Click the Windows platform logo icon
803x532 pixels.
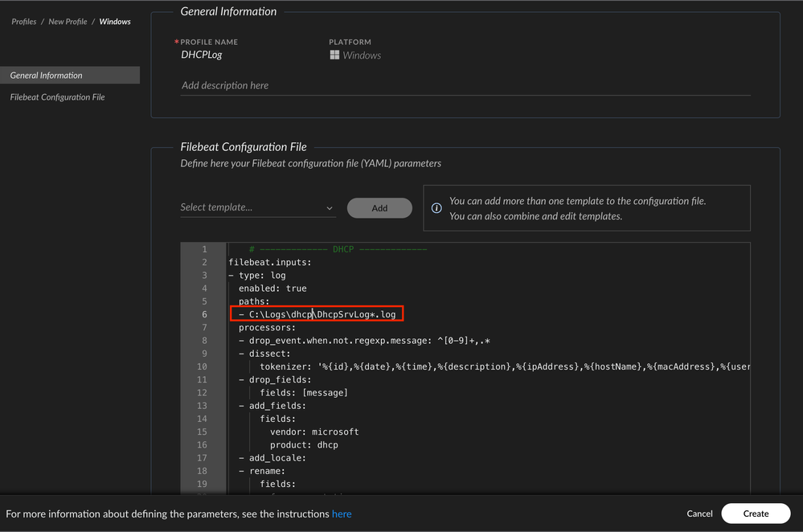(334, 55)
